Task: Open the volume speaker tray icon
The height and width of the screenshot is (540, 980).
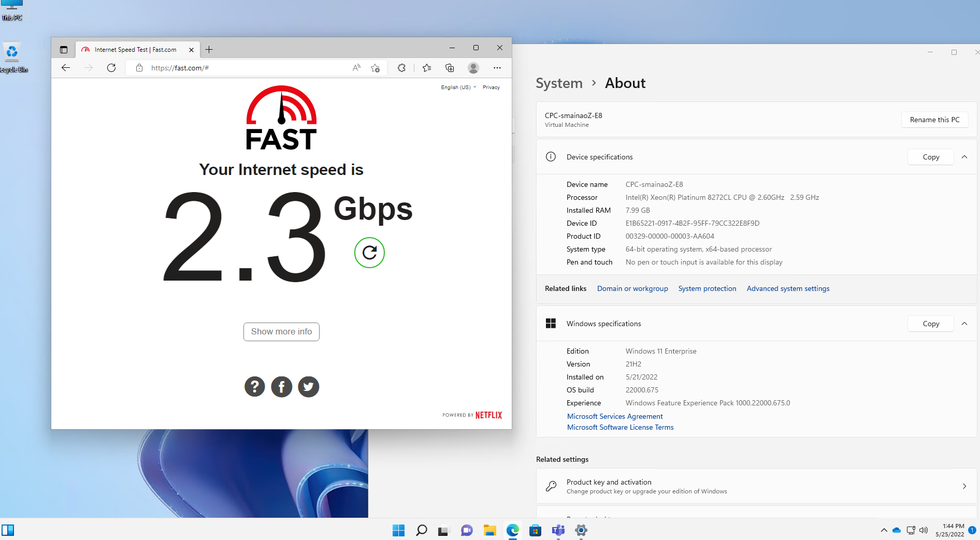Action: [924, 530]
